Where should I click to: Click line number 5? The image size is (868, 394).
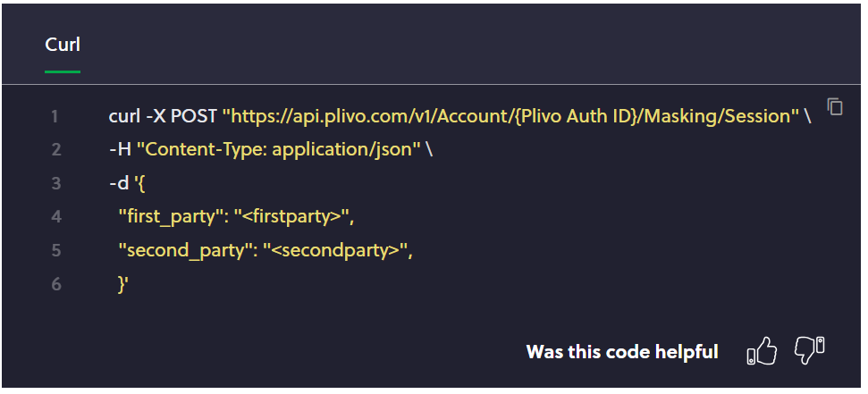pos(55,251)
